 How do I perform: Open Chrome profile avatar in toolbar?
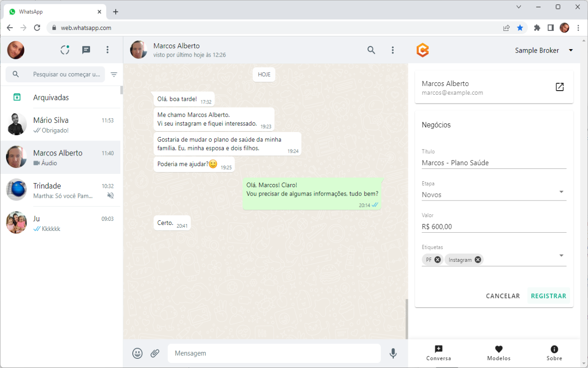point(565,28)
